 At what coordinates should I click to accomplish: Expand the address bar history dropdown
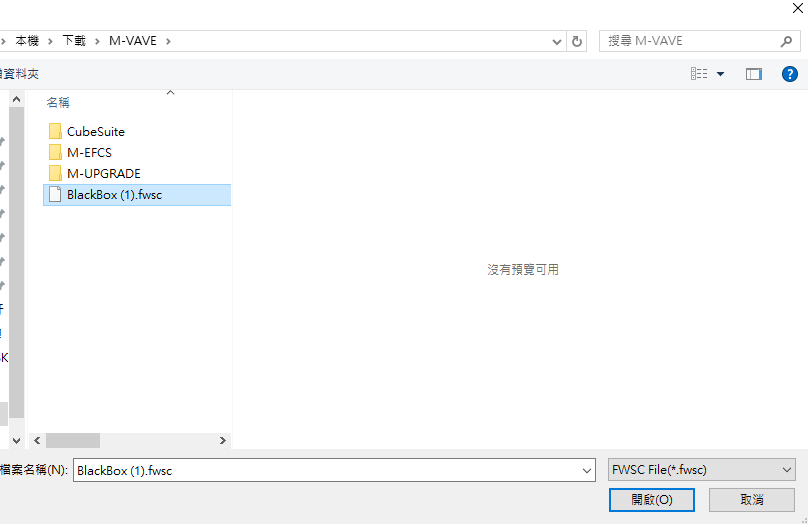(557, 41)
